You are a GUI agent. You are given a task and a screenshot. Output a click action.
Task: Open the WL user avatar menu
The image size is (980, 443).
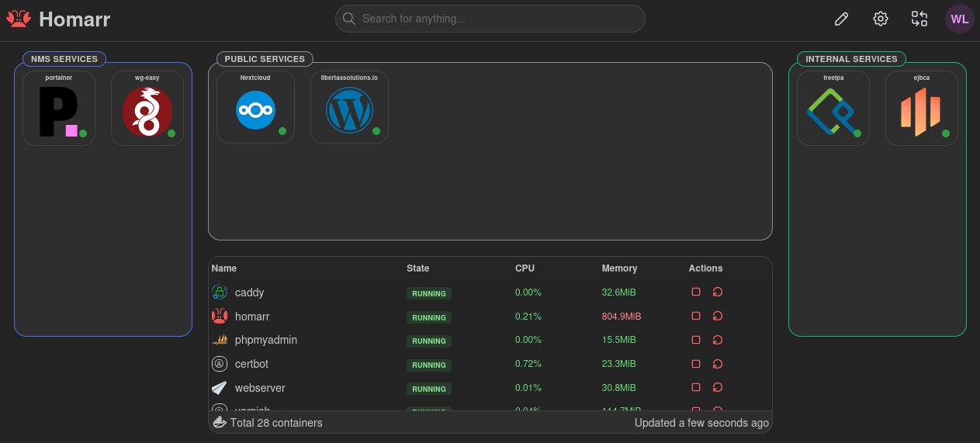(x=960, y=19)
